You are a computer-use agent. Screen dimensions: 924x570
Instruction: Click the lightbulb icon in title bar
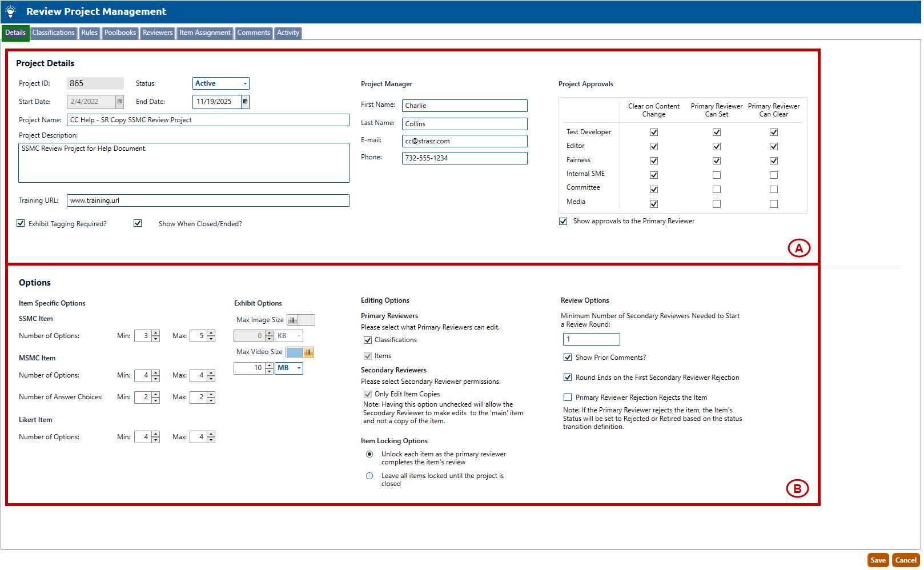11,11
